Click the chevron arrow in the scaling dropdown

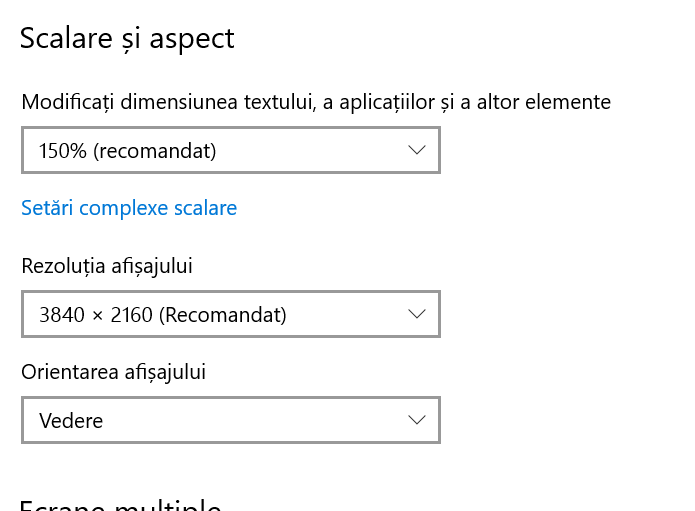click(x=417, y=151)
